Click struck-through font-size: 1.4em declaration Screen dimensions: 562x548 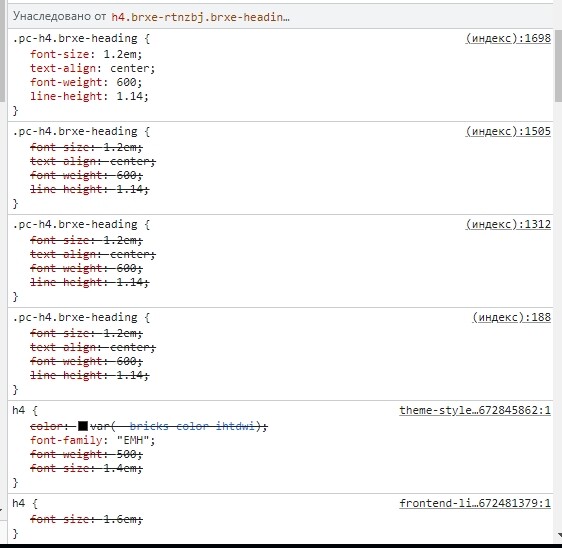tap(86, 468)
